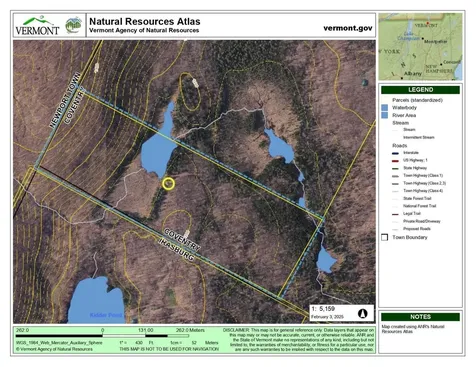
Task: Click the COVENTRY IRASBURG boundary label
Action: tap(179, 244)
